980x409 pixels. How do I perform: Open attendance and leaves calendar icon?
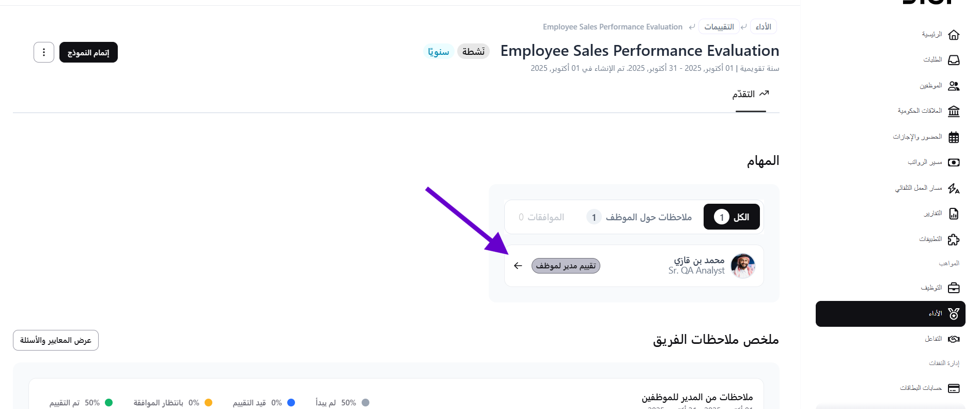click(x=954, y=137)
